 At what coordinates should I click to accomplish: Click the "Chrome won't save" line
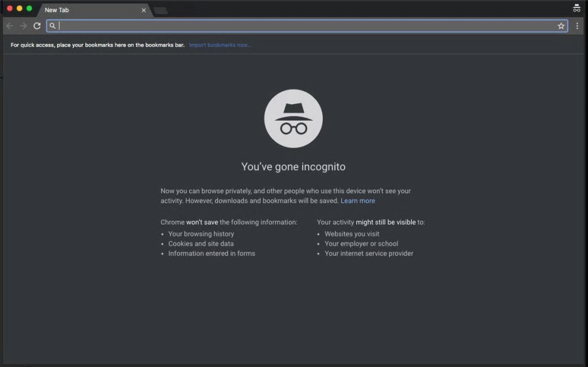click(x=229, y=222)
